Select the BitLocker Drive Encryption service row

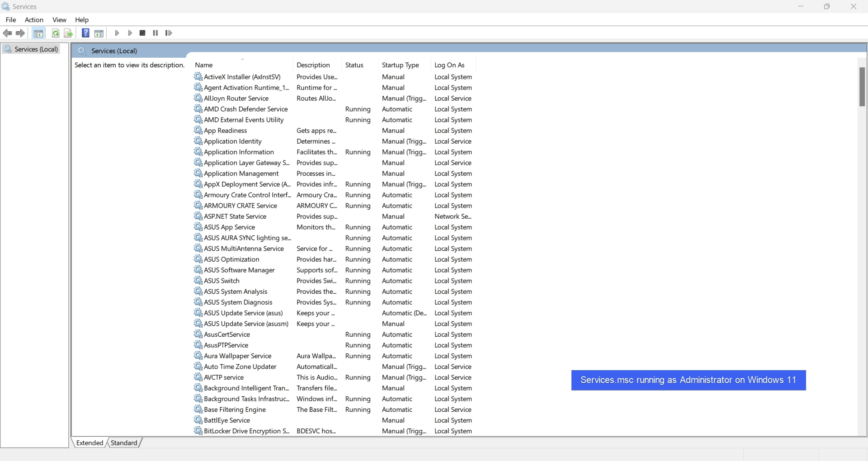point(246,431)
